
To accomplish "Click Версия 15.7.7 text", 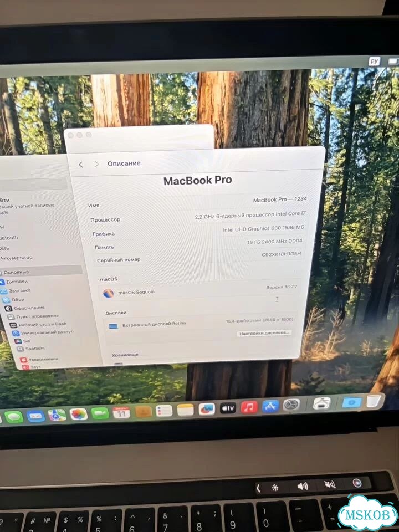I will (x=282, y=287).
